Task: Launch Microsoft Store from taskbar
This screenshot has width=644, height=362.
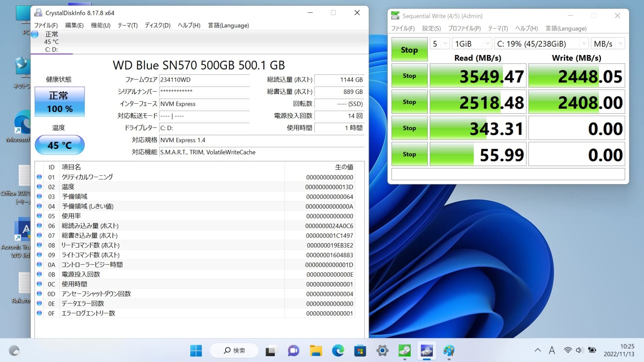Action: coord(360,351)
